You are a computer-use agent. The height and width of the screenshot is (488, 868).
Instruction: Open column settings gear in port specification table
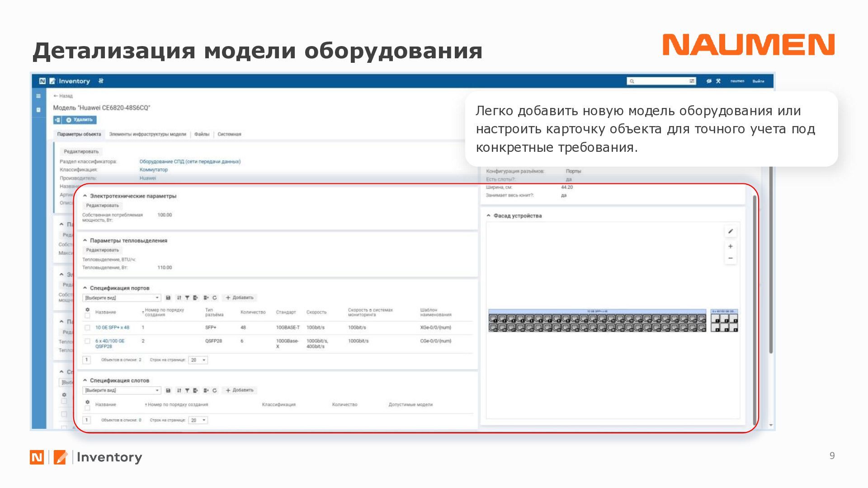pos(87,310)
